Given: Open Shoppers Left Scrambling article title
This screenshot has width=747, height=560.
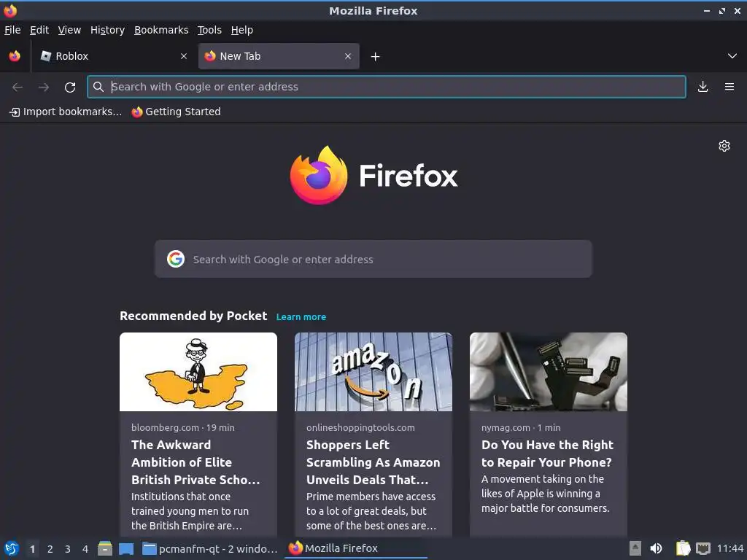Looking at the screenshot, I should (373, 462).
